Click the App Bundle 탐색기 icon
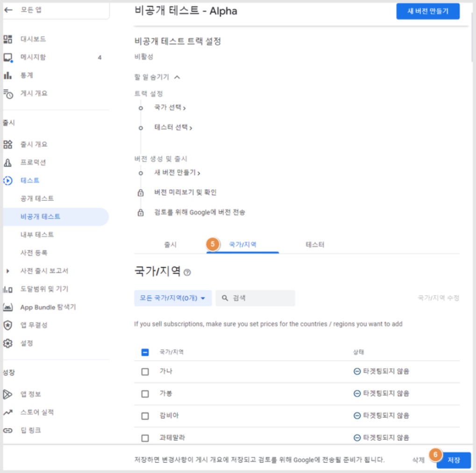This screenshot has width=476, height=473. (x=8, y=307)
